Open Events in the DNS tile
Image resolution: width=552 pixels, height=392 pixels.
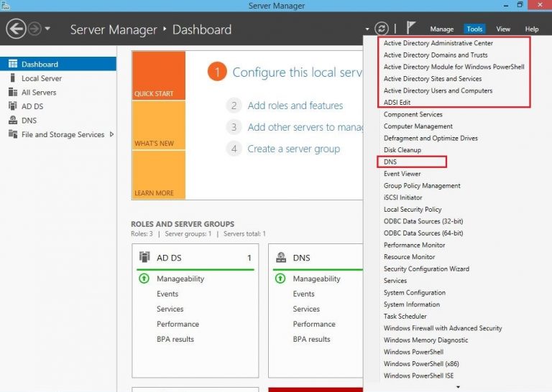tap(303, 294)
